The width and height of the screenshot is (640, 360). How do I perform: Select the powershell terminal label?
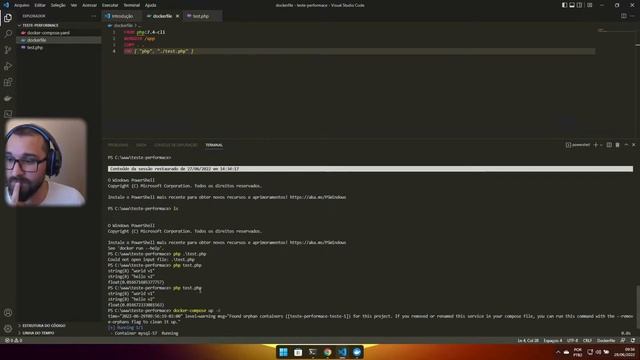(x=578, y=145)
